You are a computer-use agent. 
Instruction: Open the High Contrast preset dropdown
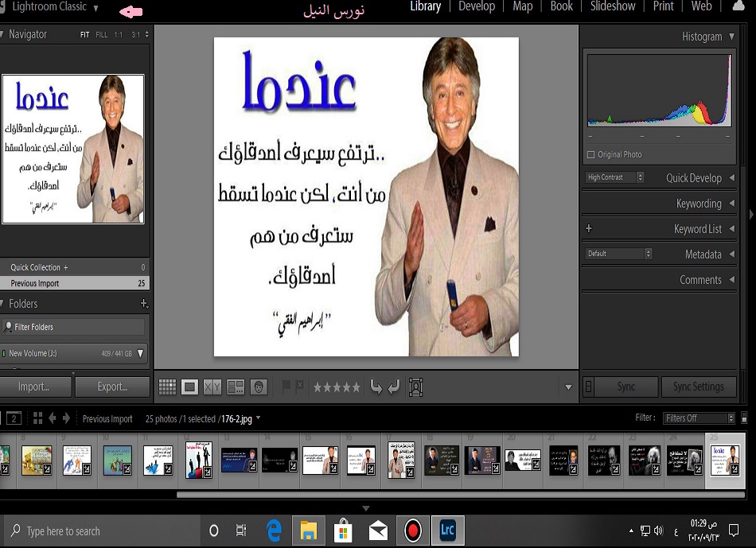[615, 177]
